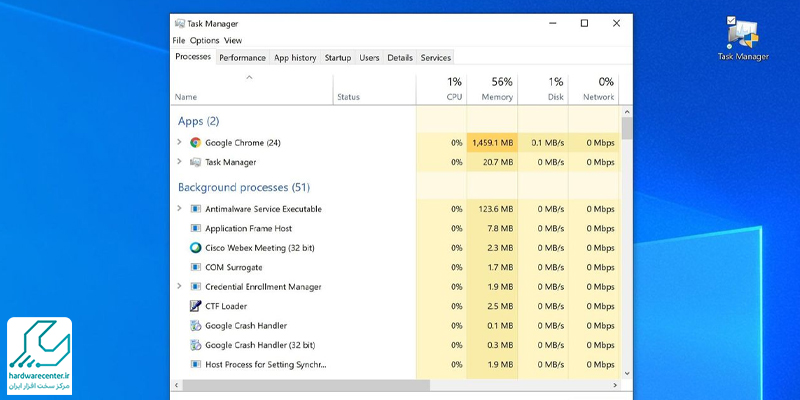Switch to the Services tab
Viewport: 800px width, 400px height.
435,58
